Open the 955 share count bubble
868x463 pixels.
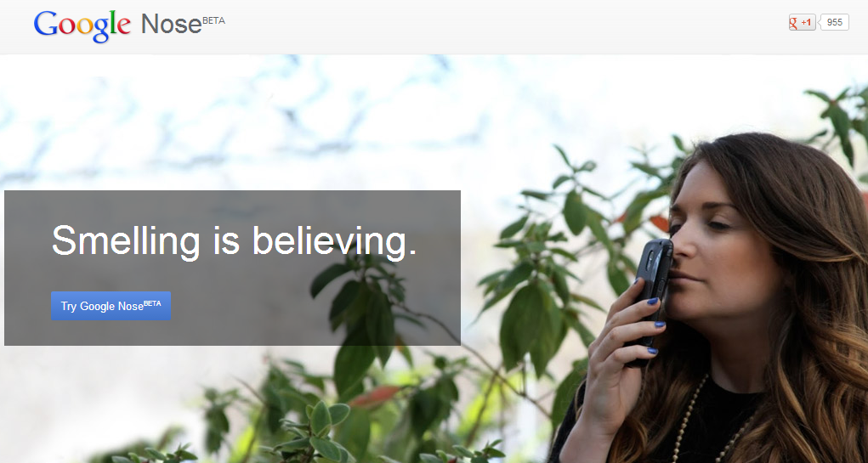834,22
